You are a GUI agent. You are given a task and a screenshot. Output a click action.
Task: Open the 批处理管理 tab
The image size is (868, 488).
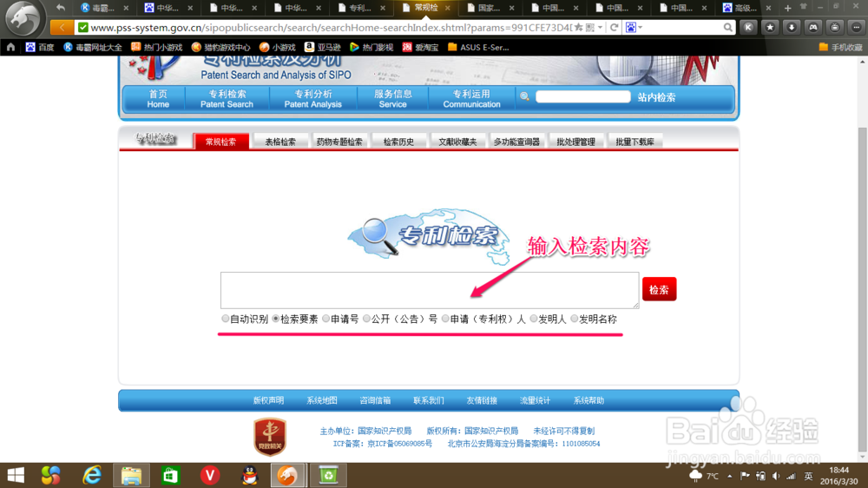click(x=575, y=142)
